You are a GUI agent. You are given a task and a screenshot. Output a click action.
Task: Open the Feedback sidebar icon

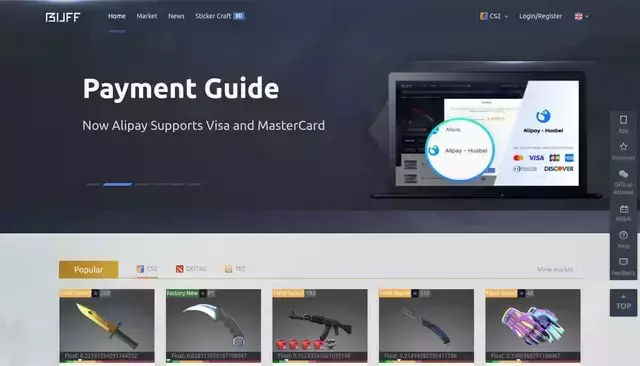623,266
